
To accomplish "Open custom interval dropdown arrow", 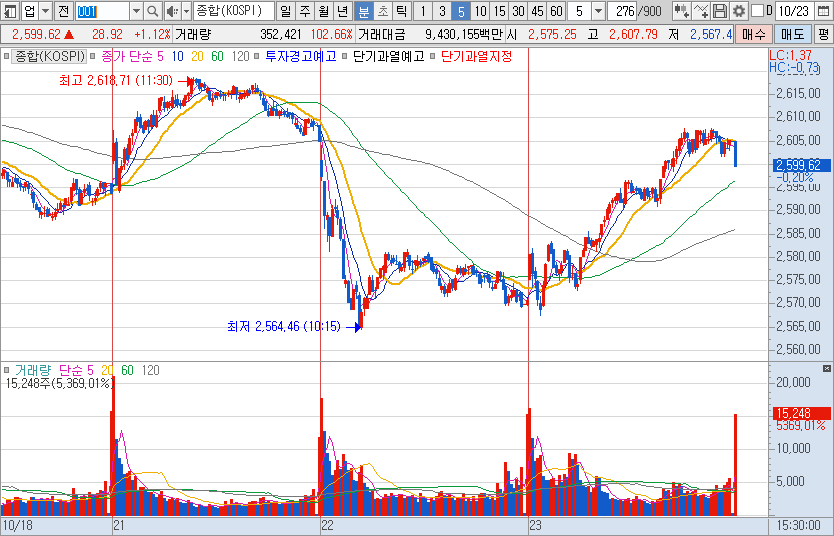I will pyautogui.click(x=598, y=11).
